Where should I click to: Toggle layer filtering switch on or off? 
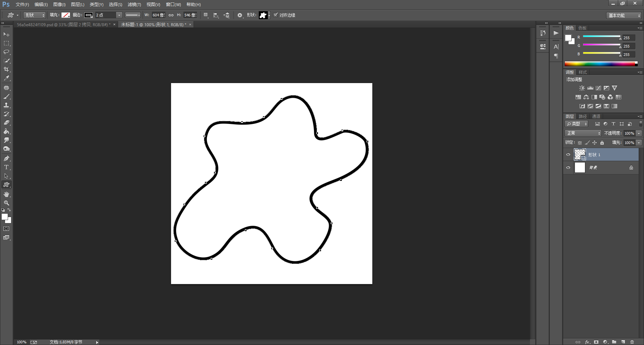coord(641,124)
